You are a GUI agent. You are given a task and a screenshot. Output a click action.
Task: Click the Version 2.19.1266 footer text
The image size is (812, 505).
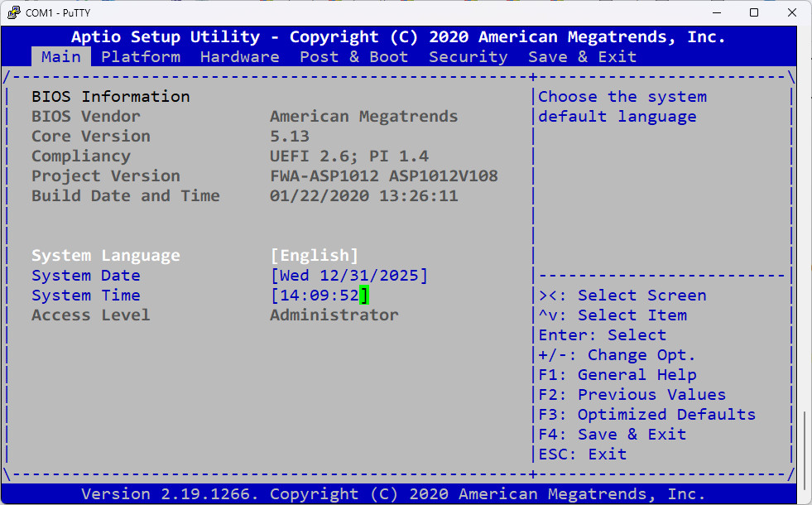coord(393,493)
